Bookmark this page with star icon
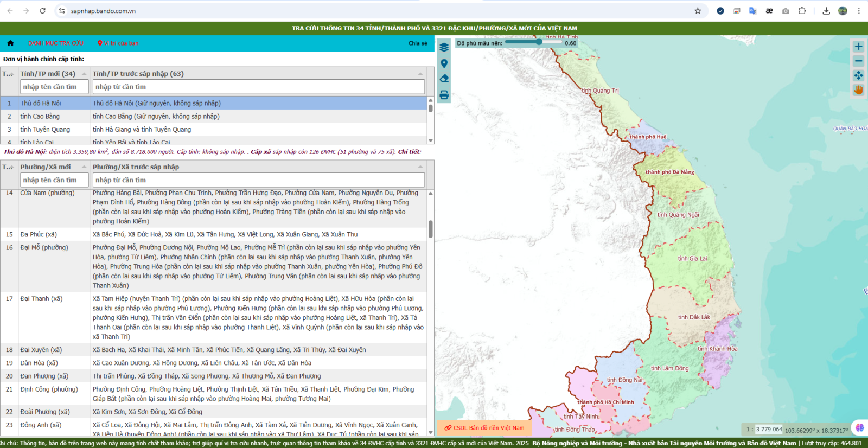 (698, 11)
